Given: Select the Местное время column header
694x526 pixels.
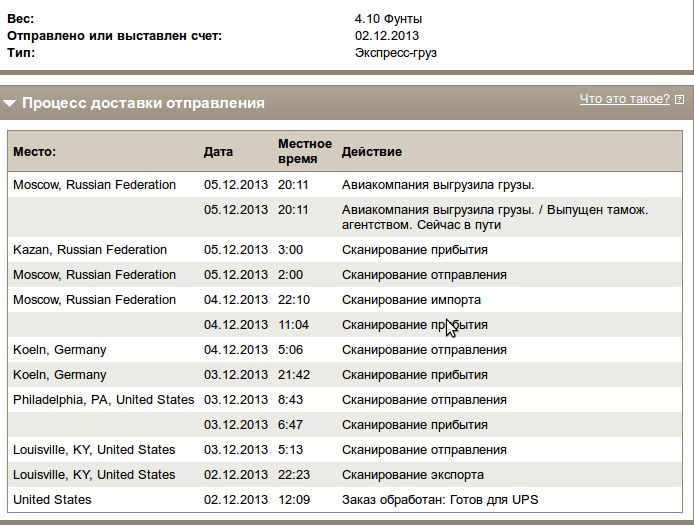Looking at the screenshot, I should tap(304, 151).
